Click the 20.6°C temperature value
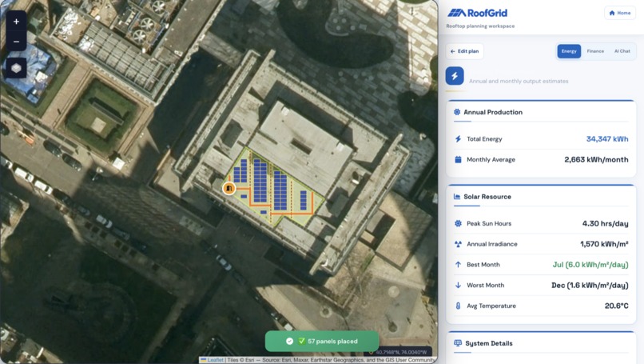Screen dimensions: 644x364 click(x=617, y=306)
